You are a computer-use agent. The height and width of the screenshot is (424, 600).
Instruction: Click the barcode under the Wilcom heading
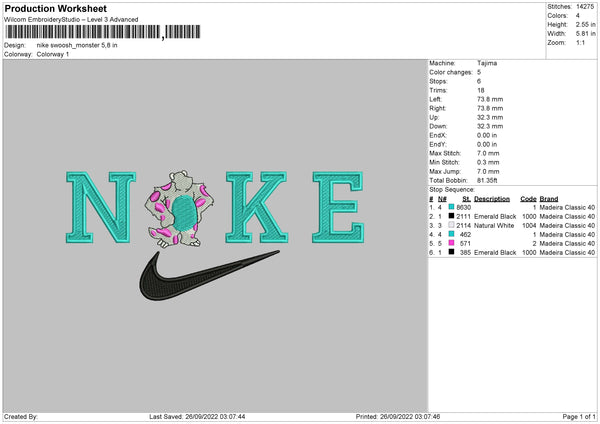(102, 32)
